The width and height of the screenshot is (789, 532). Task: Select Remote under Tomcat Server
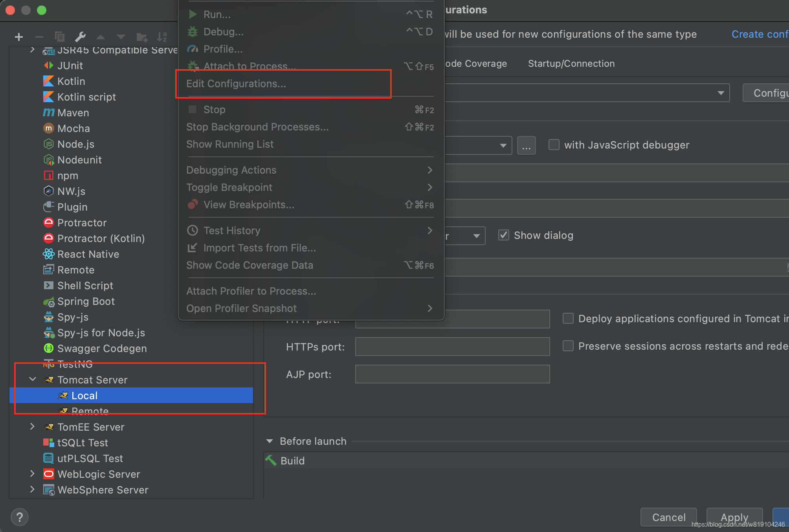pos(131,411)
